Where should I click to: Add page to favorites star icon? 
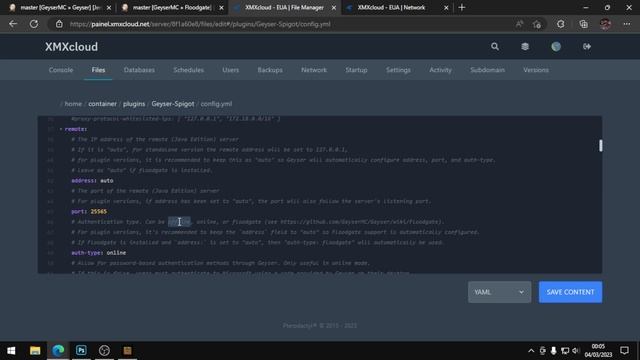pyautogui.click(x=537, y=24)
